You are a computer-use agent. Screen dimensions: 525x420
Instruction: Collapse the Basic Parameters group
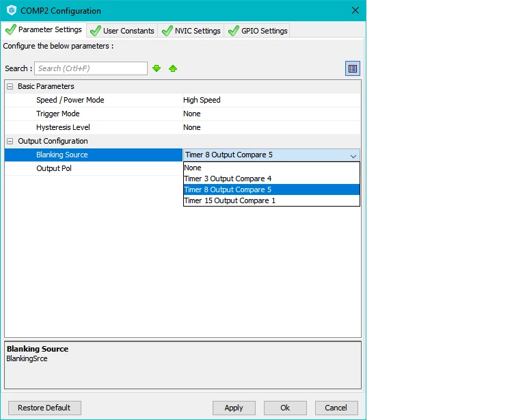tap(10, 86)
